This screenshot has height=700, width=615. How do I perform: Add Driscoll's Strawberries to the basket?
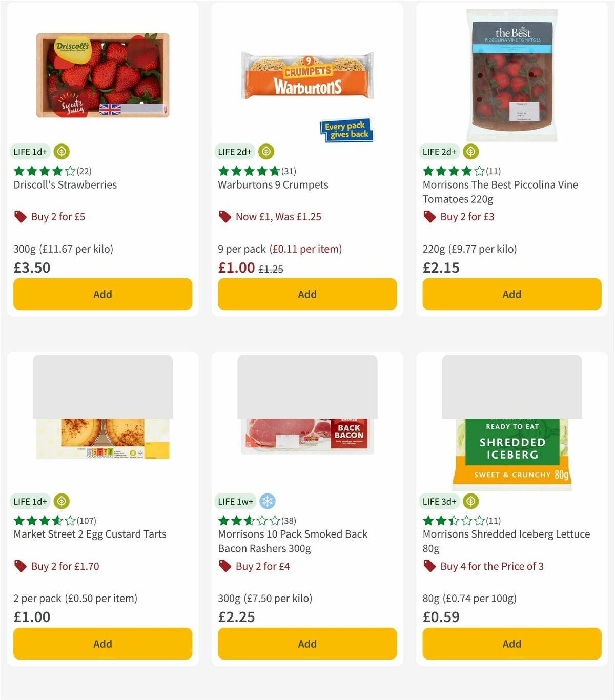click(x=102, y=294)
